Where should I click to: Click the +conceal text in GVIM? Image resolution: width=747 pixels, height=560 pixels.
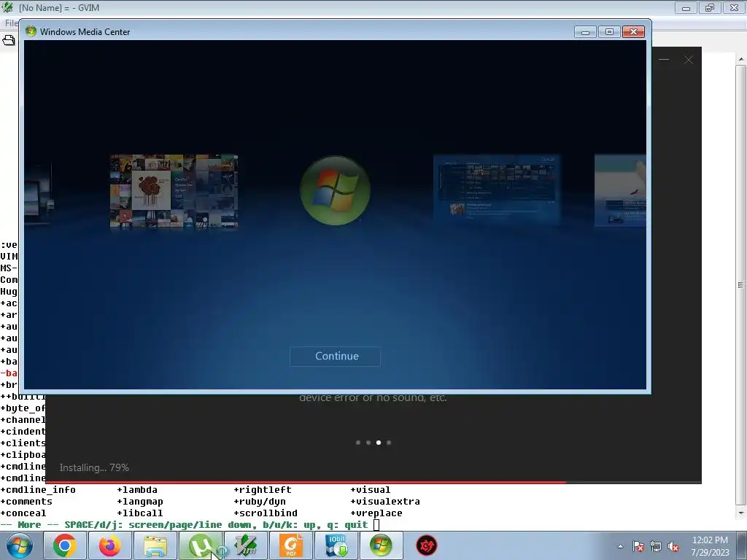point(23,513)
